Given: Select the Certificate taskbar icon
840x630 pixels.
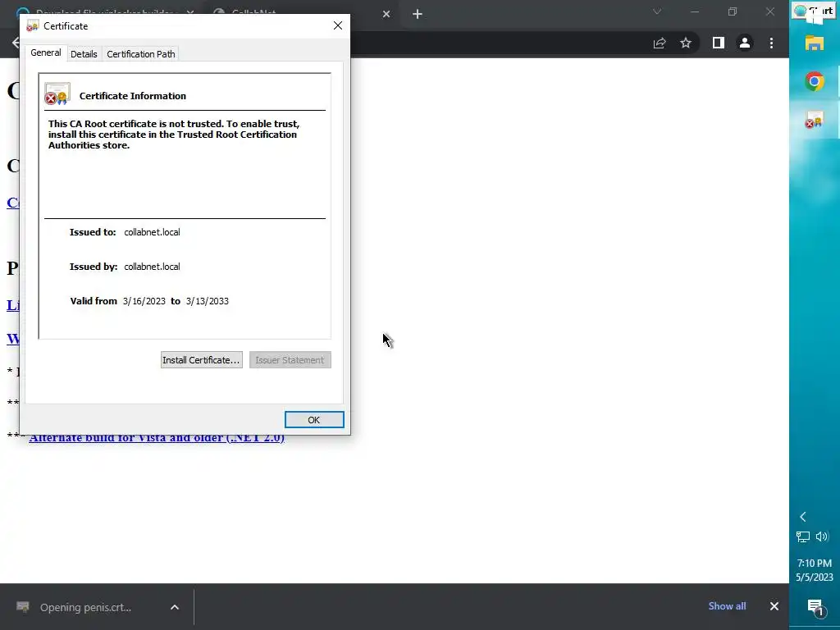Looking at the screenshot, I should click(815, 121).
